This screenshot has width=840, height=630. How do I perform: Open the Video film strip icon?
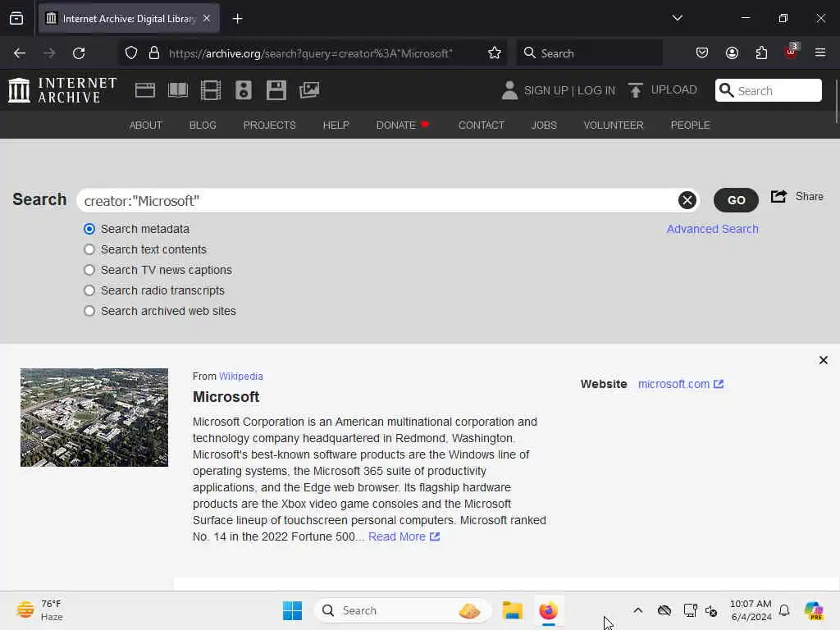pos(211,90)
